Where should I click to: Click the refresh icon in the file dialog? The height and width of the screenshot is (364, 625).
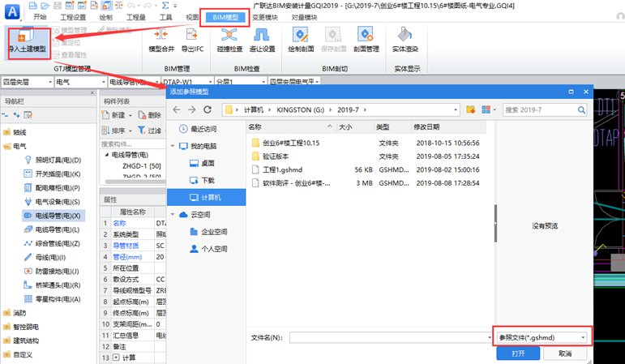[x=208, y=109]
